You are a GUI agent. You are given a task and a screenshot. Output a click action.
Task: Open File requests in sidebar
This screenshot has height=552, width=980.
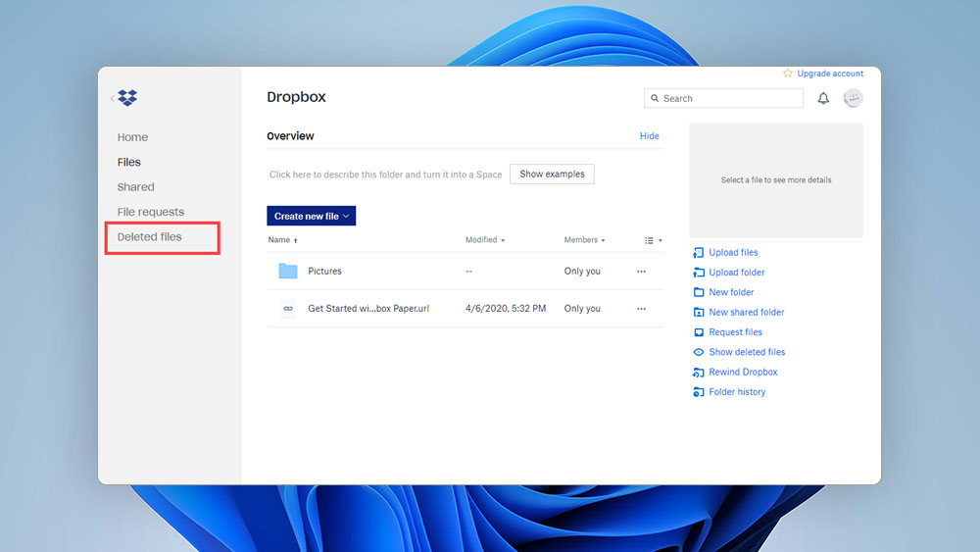coord(151,212)
